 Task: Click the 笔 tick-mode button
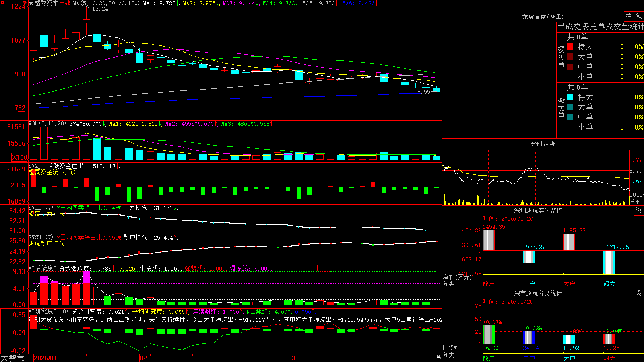click(639, 16)
